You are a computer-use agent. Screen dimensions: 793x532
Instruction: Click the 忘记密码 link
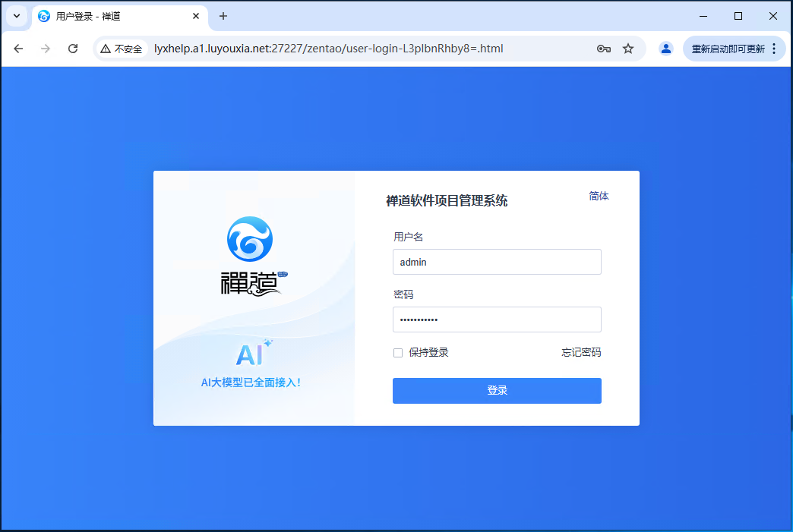click(581, 352)
